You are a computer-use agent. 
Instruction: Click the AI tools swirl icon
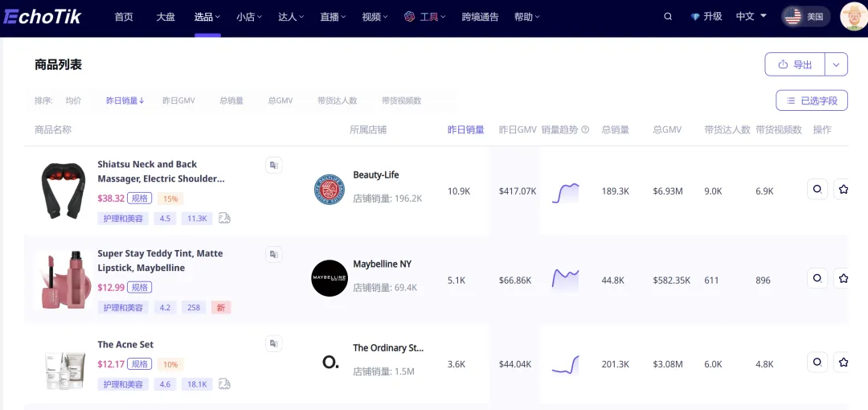pos(410,17)
